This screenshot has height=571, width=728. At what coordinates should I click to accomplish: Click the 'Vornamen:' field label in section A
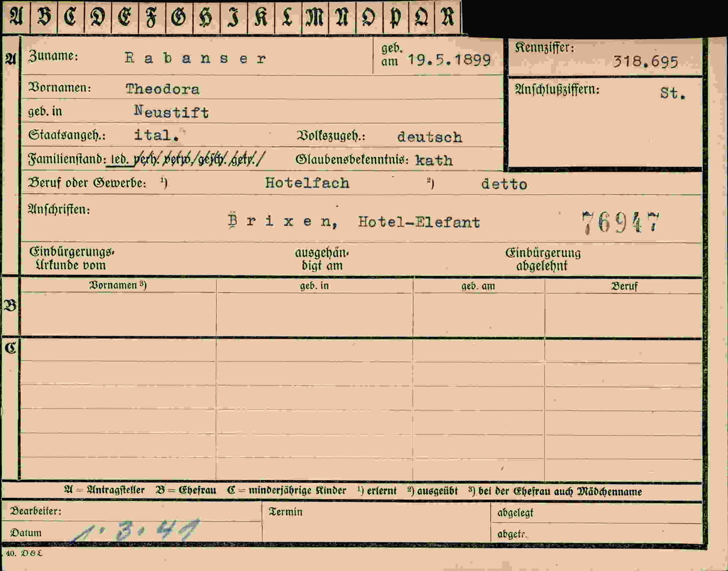[60, 88]
